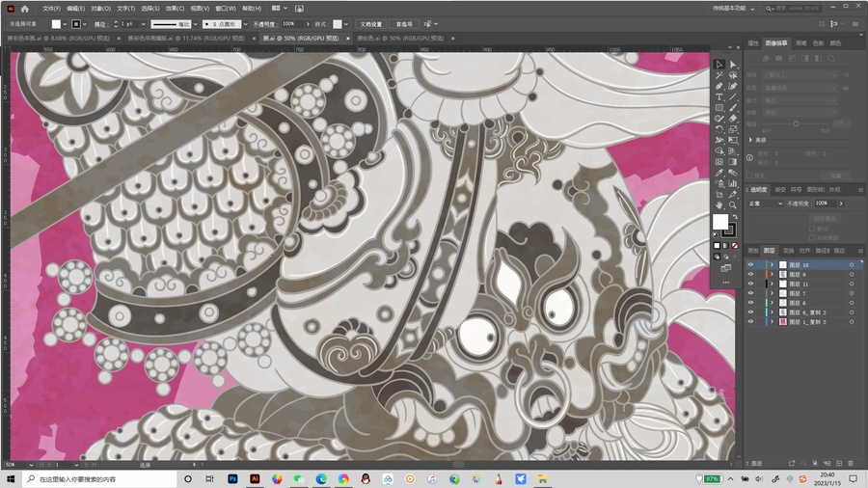Hide layer 图层 6
868x488 pixels.
pyautogui.click(x=750, y=303)
